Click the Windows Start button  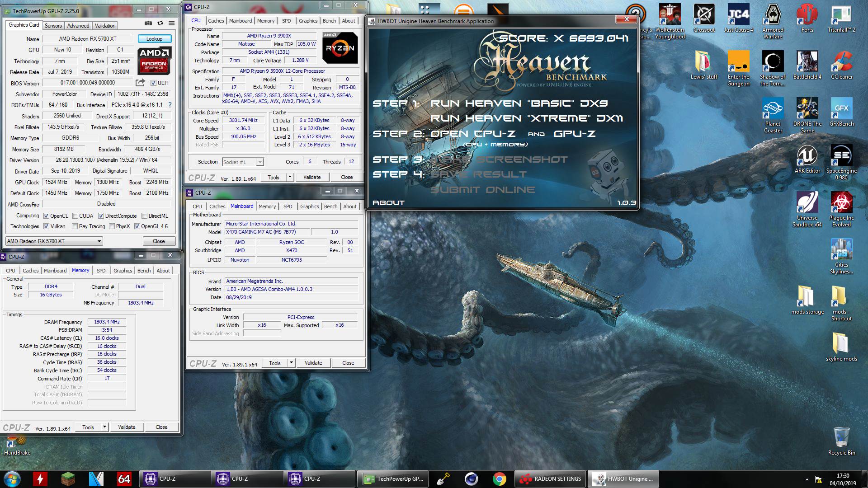[12, 479]
